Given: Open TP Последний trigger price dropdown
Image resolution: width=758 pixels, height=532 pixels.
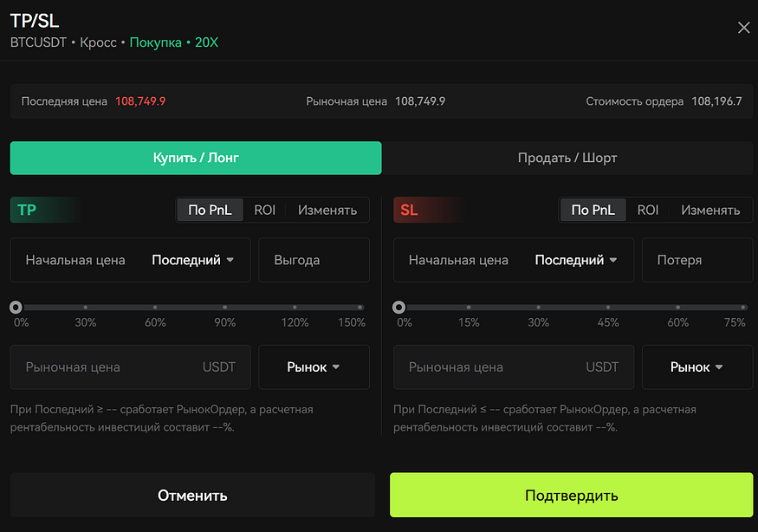Looking at the screenshot, I should point(193,260).
